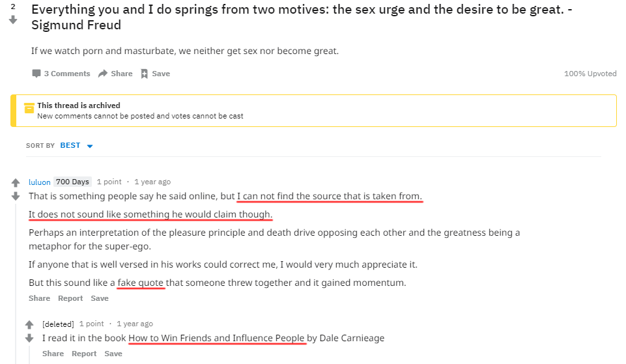
Task: Share luluon's comment
Action: [40, 298]
